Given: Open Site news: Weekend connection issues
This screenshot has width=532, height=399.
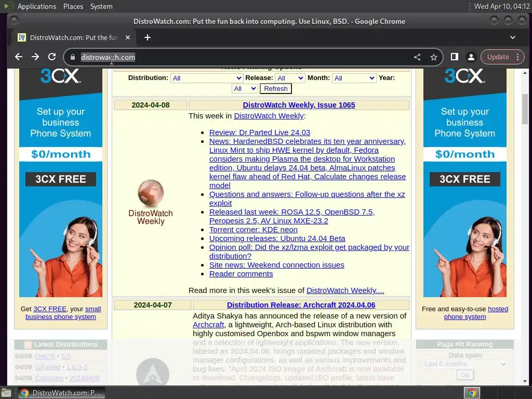Looking at the screenshot, I should [x=276, y=265].
